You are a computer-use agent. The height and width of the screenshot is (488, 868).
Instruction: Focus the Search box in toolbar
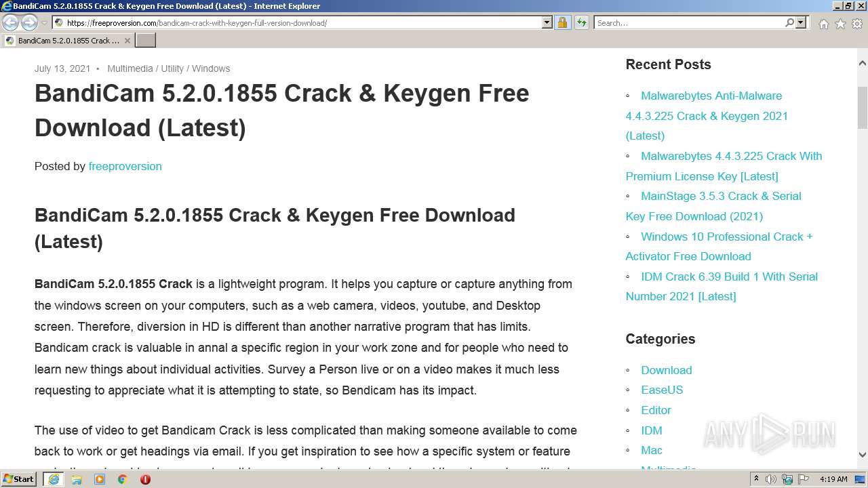click(x=689, y=22)
